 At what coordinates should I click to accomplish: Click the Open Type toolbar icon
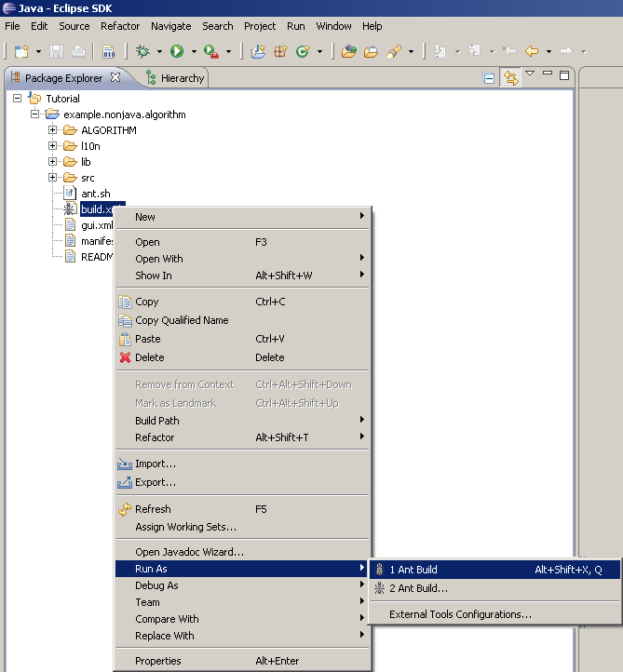[x=348, y=51]
